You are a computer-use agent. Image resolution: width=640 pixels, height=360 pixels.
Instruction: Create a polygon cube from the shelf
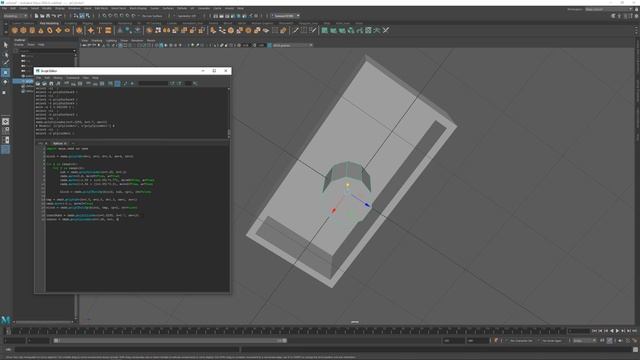pyautogui.click(x=23, y=30)
